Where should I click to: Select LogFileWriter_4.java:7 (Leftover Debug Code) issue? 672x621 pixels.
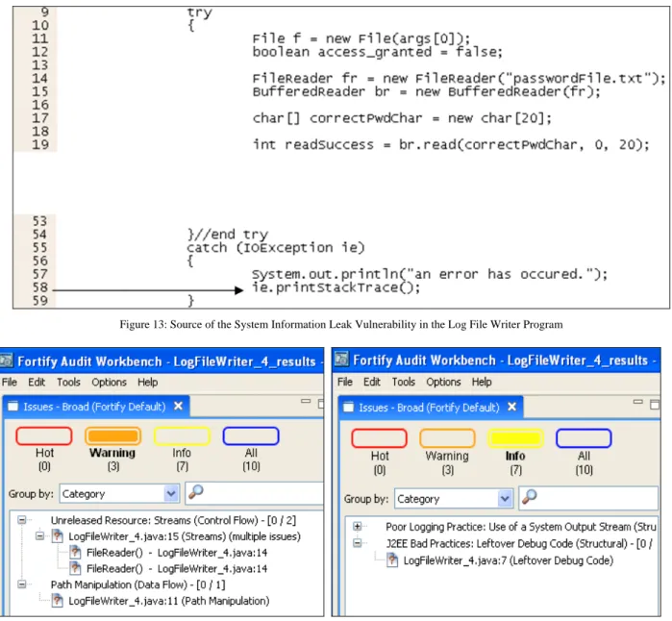[x=509, y=560]
